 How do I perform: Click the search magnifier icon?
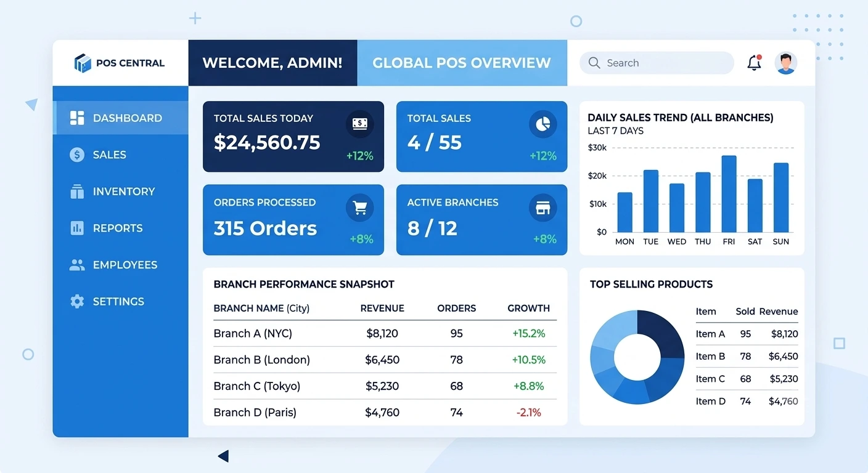(x=594, y=63)
